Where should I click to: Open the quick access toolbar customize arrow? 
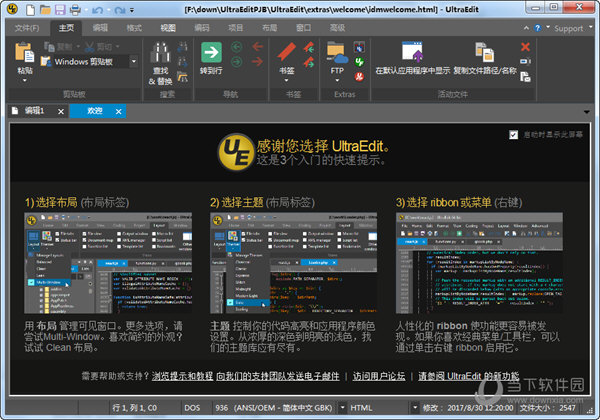[x=132, y=10]
